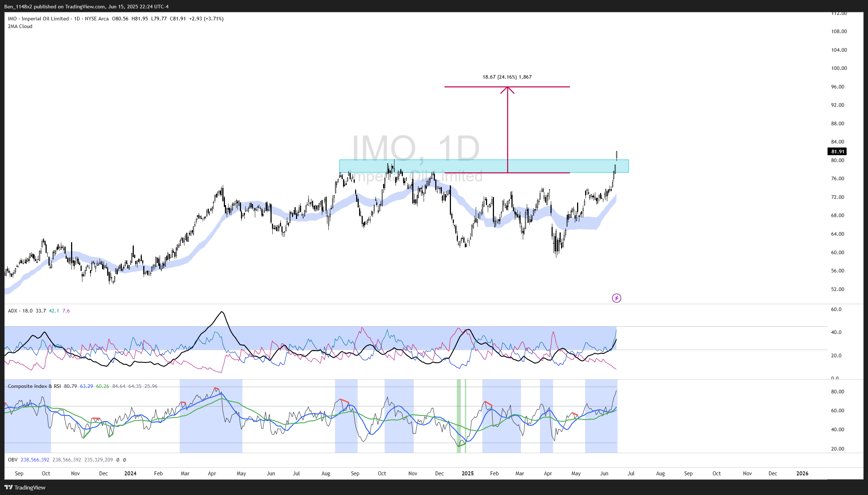Click the green ADX value 42.1

click(x=54, y=311)
